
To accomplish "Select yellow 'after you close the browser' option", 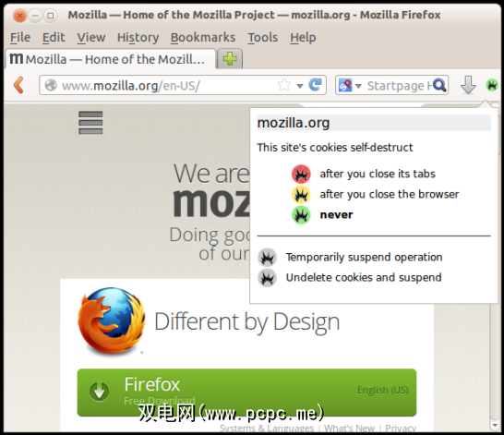I will [375, 195].
